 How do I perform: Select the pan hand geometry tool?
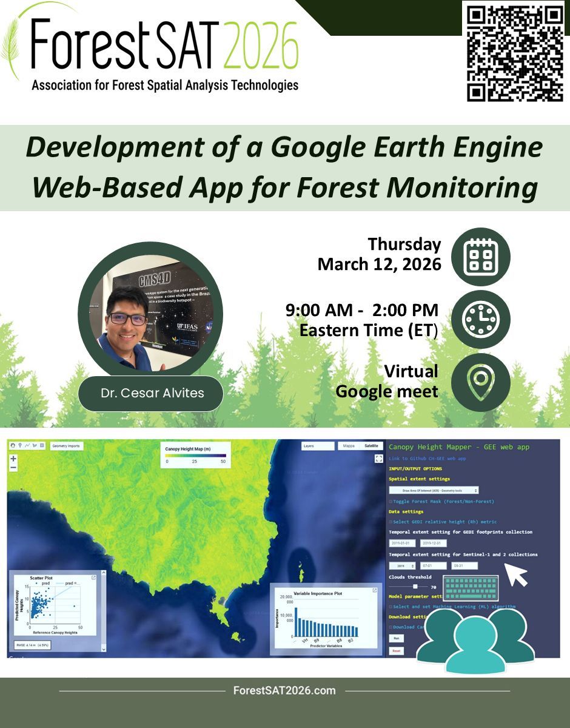click(13, 445)
